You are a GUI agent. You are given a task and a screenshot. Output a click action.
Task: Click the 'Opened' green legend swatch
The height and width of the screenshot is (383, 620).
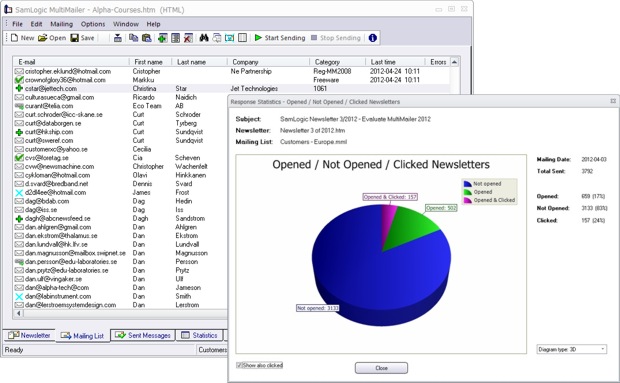click(x=468, y=192)
